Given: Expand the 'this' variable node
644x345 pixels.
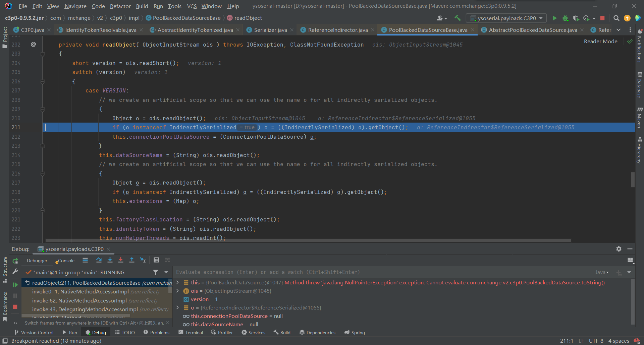Looking at the screenshot, I should pos(177,283).
